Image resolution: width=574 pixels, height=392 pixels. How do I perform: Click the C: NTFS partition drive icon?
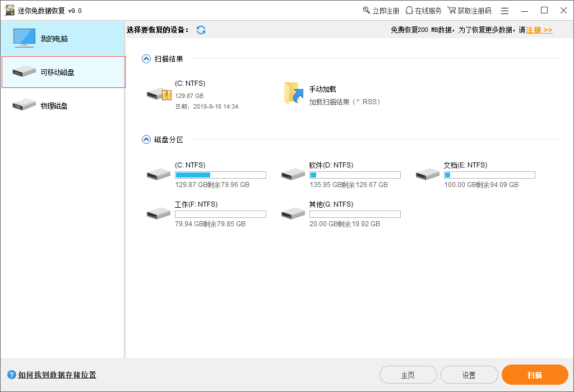[159, 174]
